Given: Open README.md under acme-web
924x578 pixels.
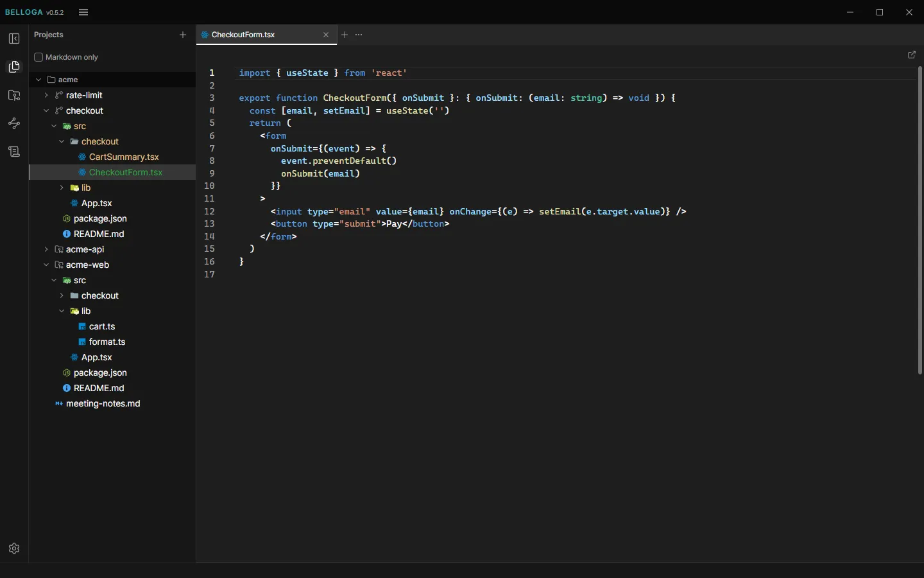Looking at the screenshot, I should [x=112, y=388].
